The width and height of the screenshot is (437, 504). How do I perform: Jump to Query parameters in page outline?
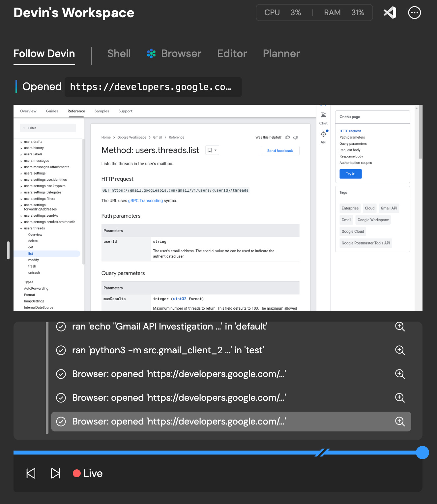(353, 144)
